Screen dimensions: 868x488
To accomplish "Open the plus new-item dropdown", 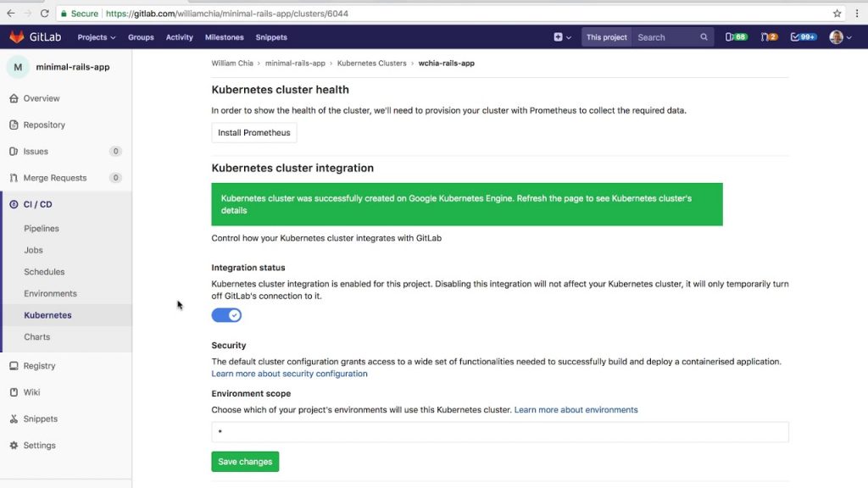I will [x=562, y=37].
